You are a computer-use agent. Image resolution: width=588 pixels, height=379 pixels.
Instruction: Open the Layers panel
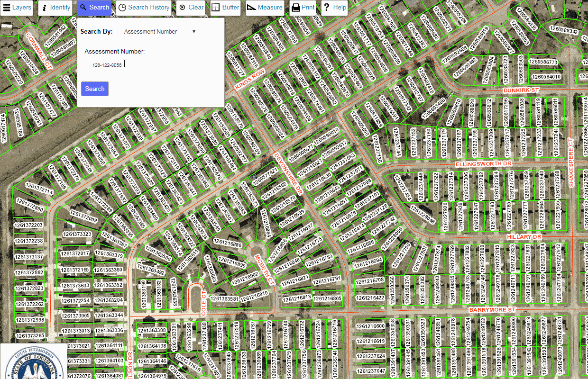(17, 8)
